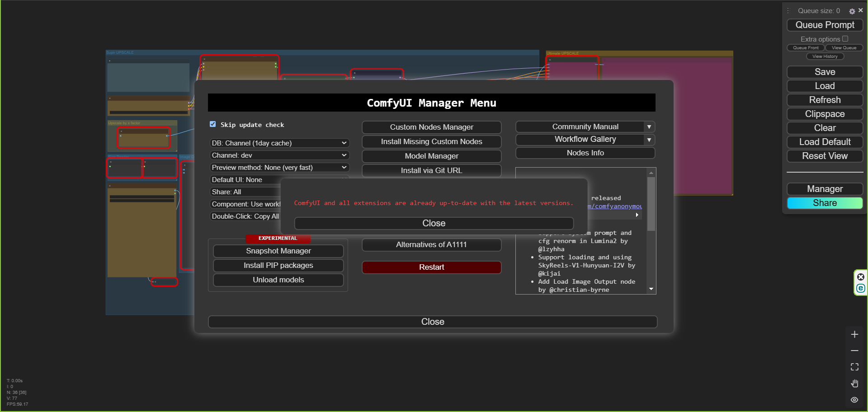Viewport: 868px width, 412px height.
Task: Expand the Preview method dropdown
Action: 279,168
